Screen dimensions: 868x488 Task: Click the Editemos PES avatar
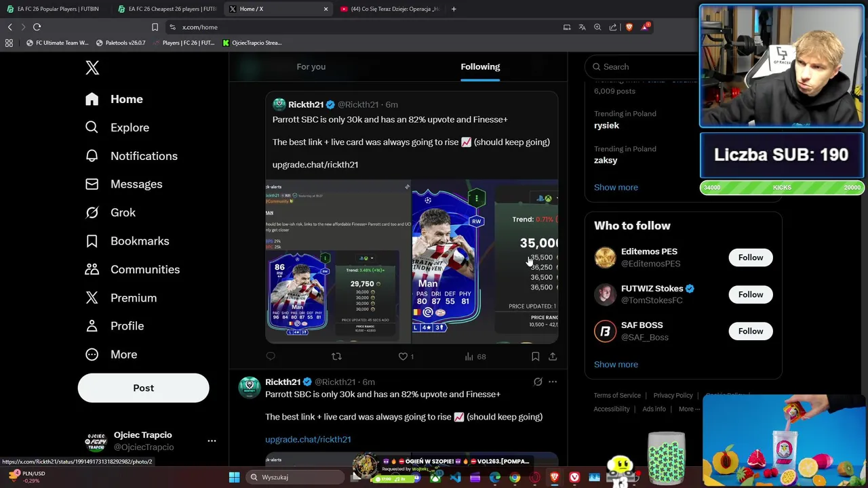[x=605, y=258]
